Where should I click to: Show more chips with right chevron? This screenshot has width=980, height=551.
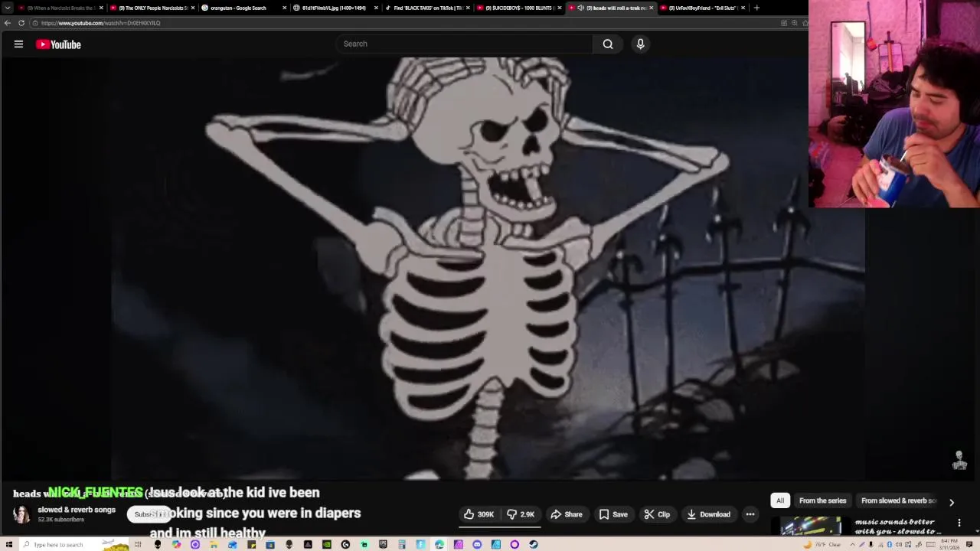(952, 502)
